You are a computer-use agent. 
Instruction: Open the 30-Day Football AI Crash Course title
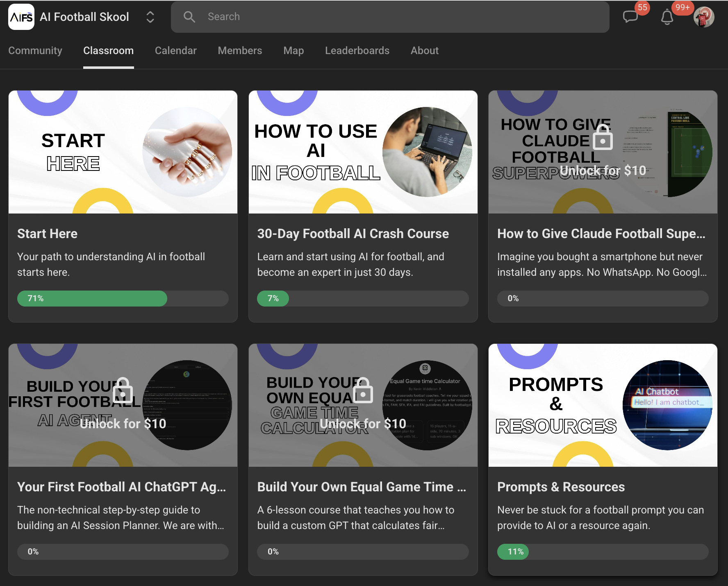pyautogui.click(x=353, y=234)
